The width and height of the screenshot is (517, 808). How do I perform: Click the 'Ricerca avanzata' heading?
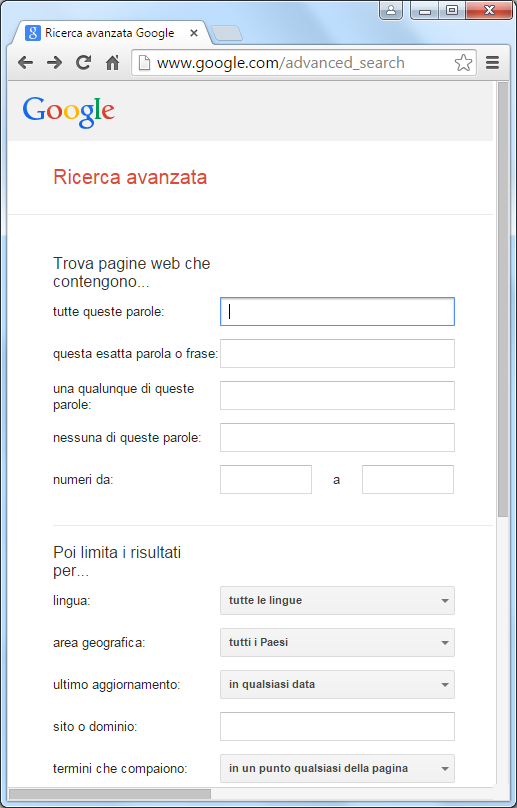pyautogui.click(x=130, y=177)
